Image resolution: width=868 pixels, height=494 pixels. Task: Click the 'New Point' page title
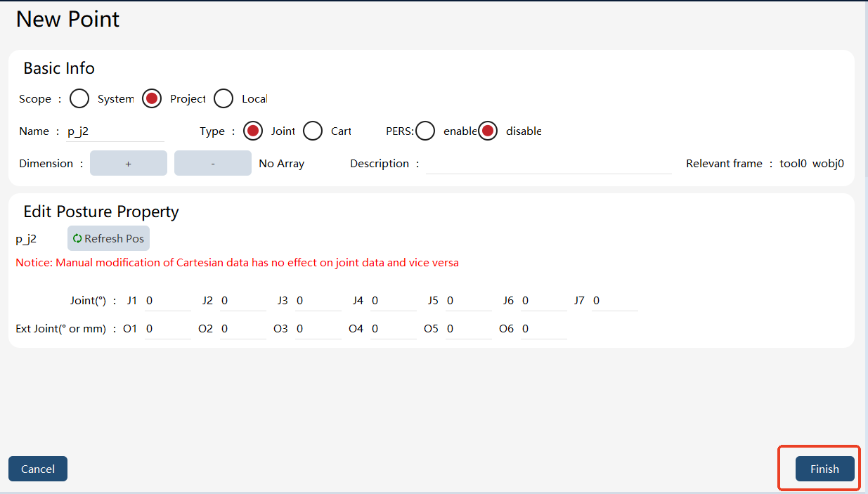pos(68,19)
